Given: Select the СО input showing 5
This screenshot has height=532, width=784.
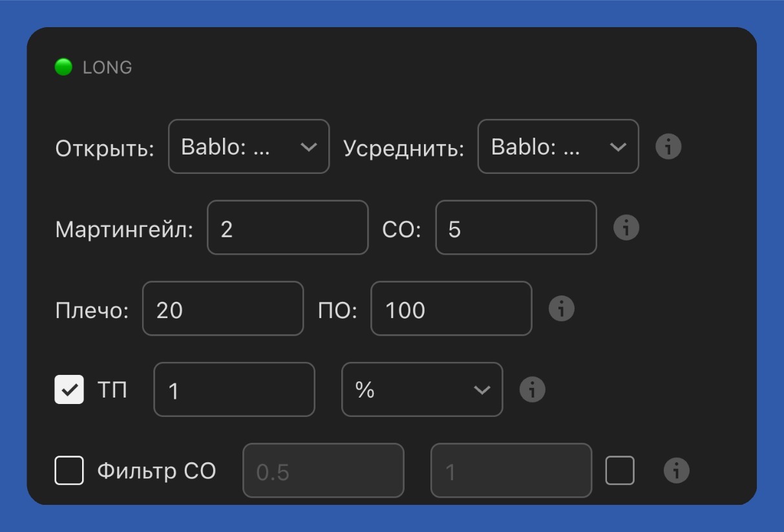Looking at the screenshot, I should point(515,228).
